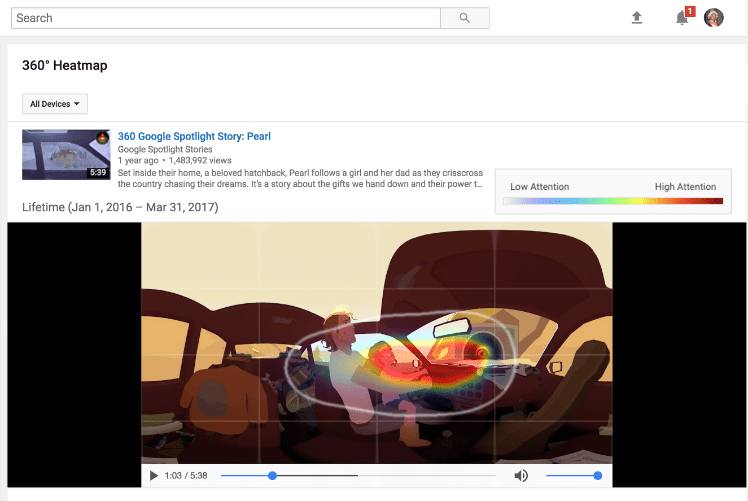Screen dimensions: 748x501
Task: Click the 1,483,992 views text
Action: 200,161
